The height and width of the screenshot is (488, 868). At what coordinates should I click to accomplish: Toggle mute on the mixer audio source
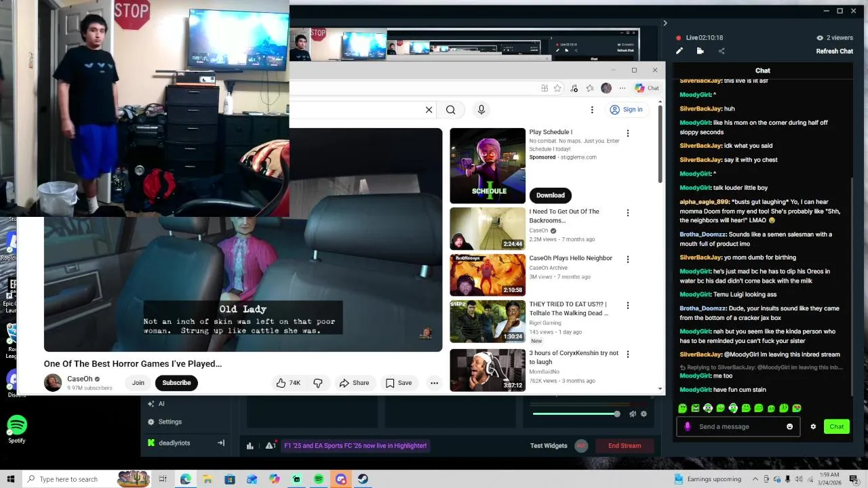pos(632,413)
